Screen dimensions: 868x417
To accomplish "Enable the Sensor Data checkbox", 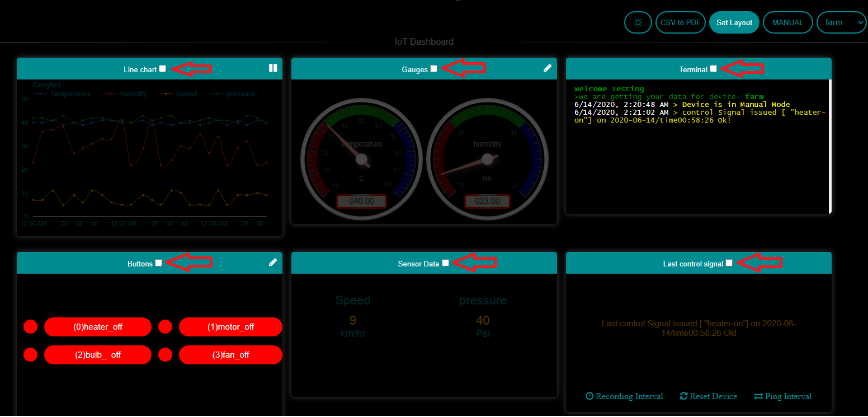I will pos(445,263).
